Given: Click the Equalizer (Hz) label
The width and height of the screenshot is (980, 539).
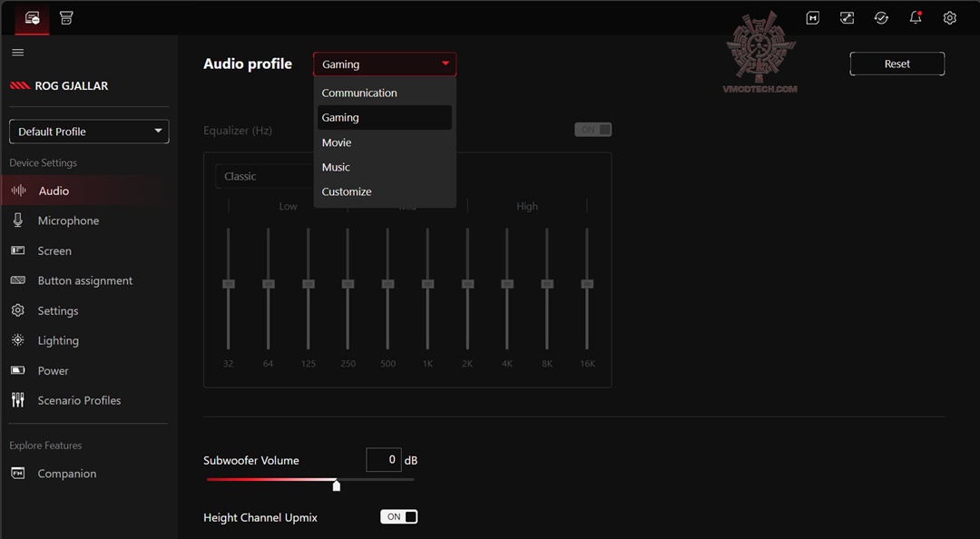Looking at the screenshot, I should click(238, 131).
